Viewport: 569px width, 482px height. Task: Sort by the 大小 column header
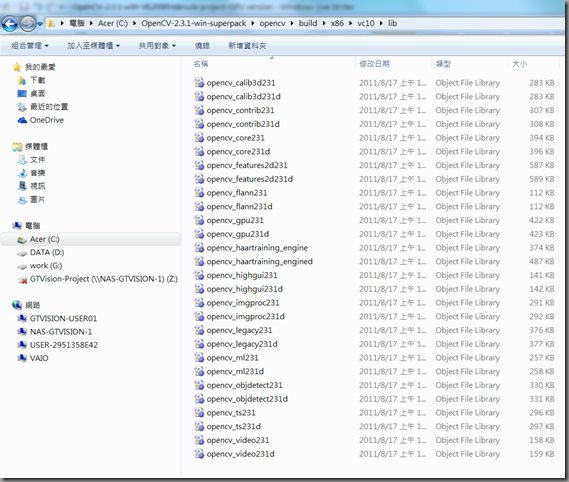519,64
